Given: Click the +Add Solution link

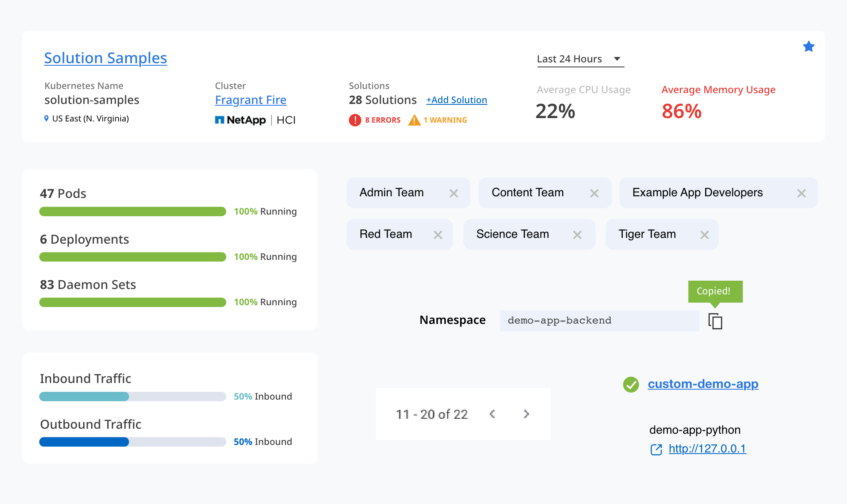Looking at the screenshot, I should click(456, 100).
